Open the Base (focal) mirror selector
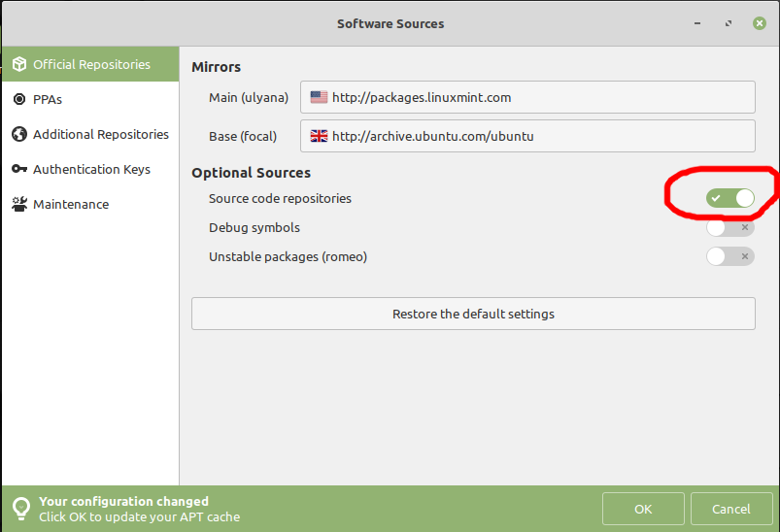The image size is (780, 532). pyautogui.click(x=527, y=136)
